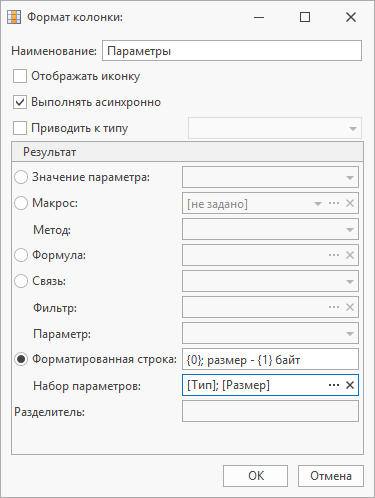This screenshot has width=375, height=498.
Task: Uncheck Выполнять асинхронно checkbox
Action: pos(20,102)
